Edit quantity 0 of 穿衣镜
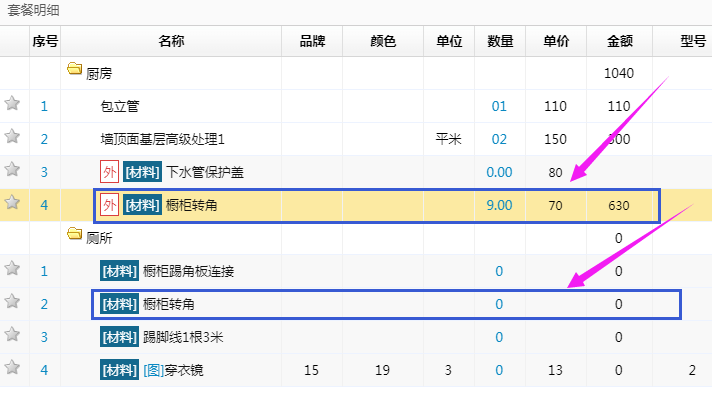Screen dimensions: 712x394 point(499,370)
